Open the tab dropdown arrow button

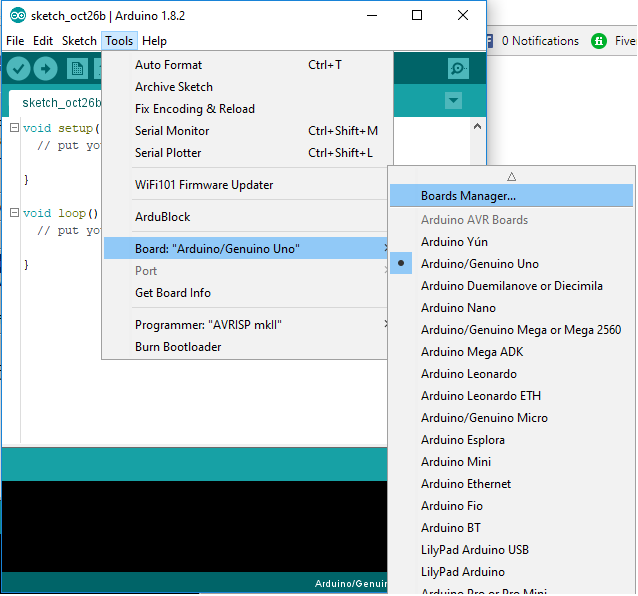[453, 100]
